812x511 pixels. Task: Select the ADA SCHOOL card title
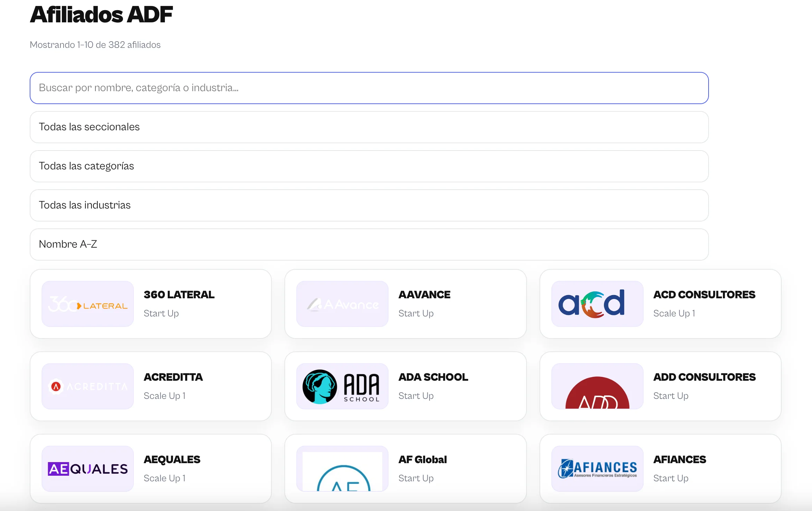tap(433, 377)
